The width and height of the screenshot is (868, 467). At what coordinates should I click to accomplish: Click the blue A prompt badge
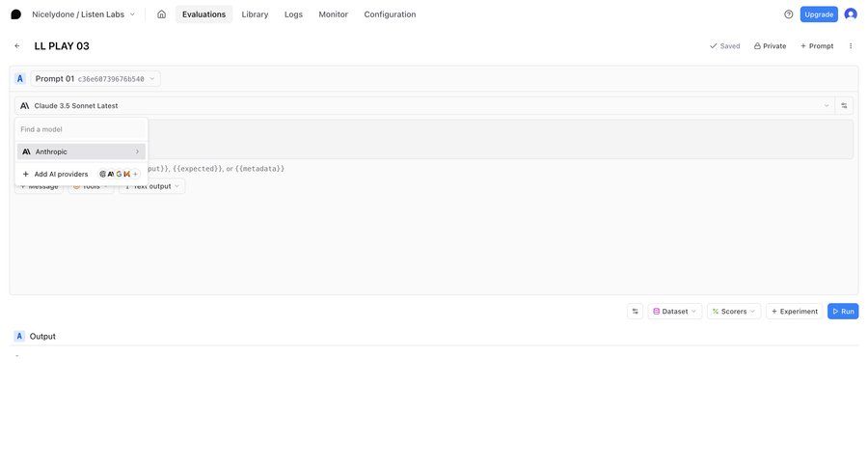click(x=20, y=79)
